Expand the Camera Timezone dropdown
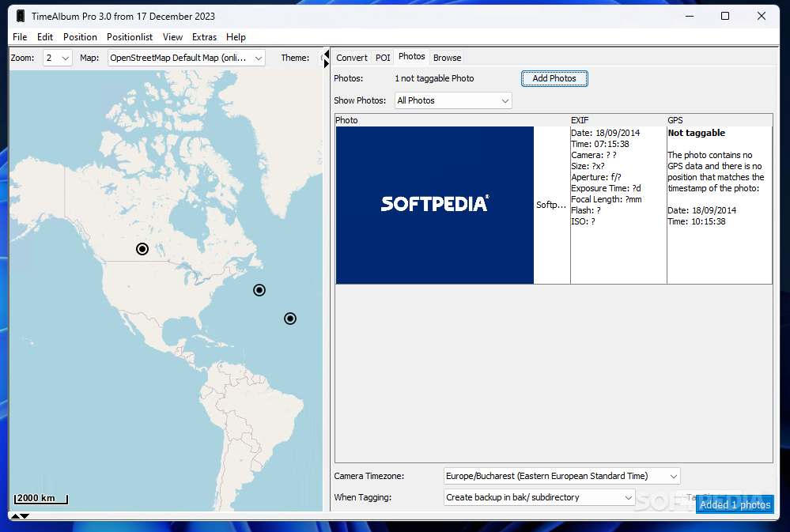 pyautogui.click(x=561, y=476)
